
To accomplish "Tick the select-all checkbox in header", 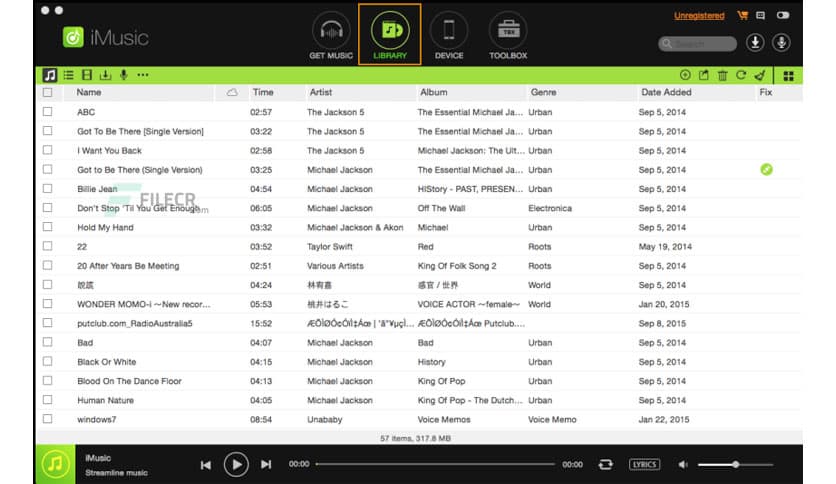I will (x=47, y=92).
